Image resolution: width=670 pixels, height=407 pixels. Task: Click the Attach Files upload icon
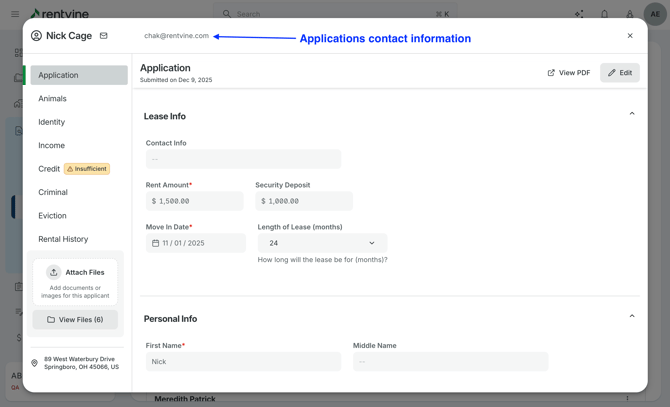(54, 272)
